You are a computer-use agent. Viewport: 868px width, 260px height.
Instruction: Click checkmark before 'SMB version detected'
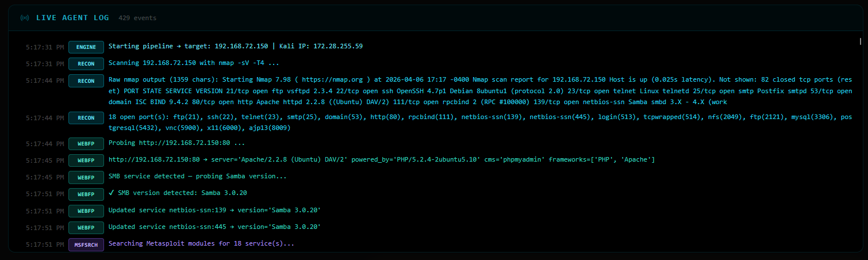click(112, 193)
